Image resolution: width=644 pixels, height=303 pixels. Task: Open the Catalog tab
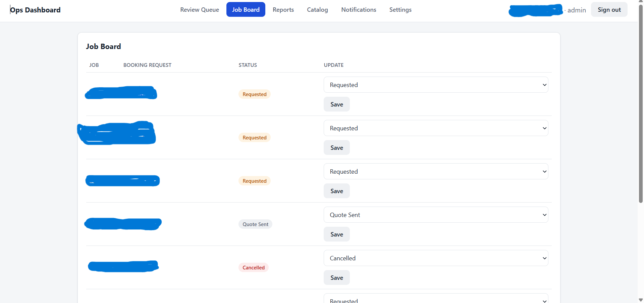[x=317, y=10]
